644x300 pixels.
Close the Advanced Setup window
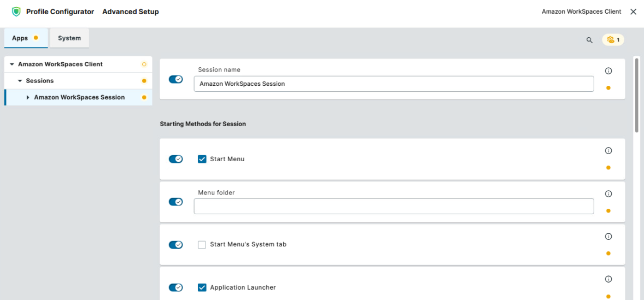(x=633, y=12)
